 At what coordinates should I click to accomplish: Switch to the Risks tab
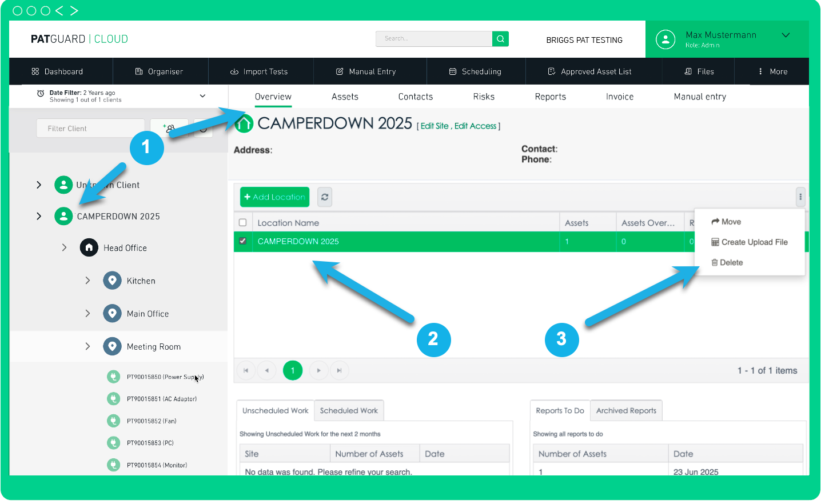pyautogui.click(x=484, y=97)
